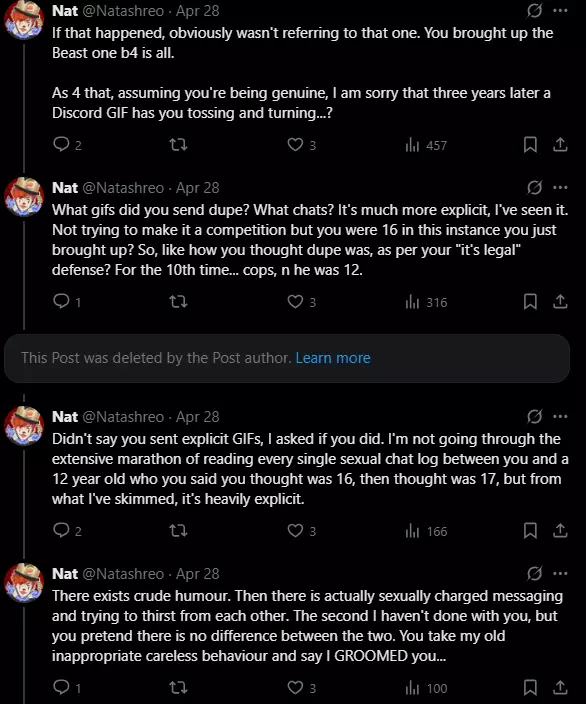Repost the 'crude humour' post
This screenshot has width=586, height=704.
pyautogui.click(x=178, y=687)
